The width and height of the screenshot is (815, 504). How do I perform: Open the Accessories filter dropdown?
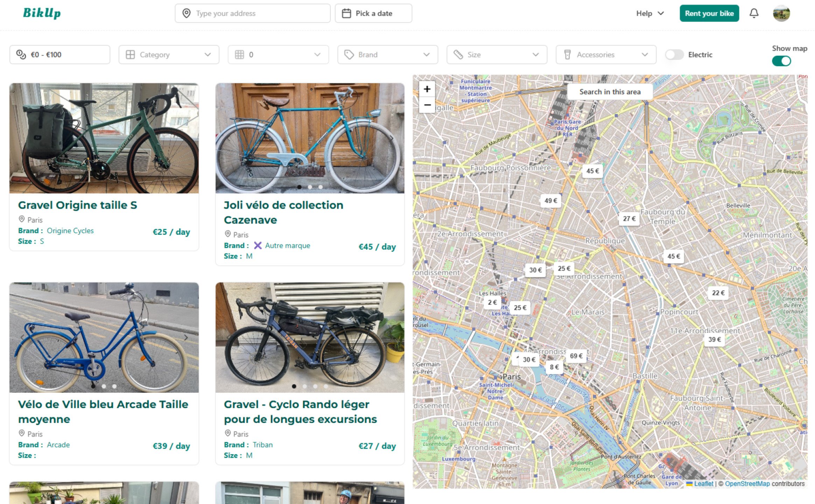[605, 54]
